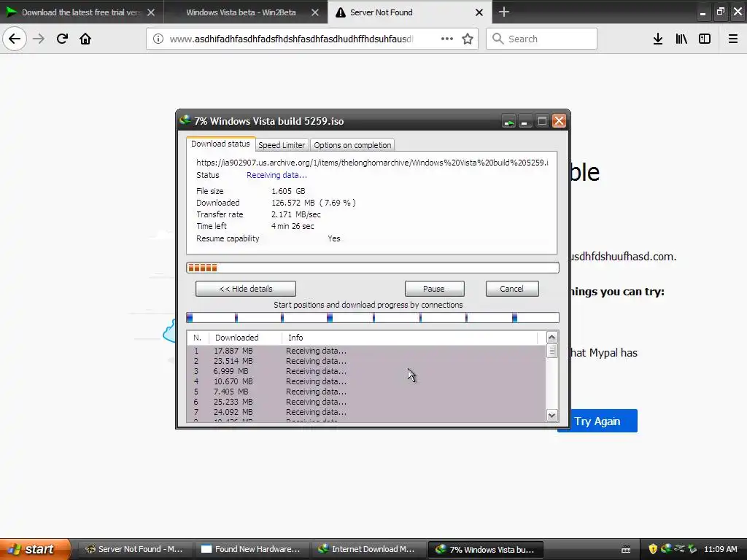Click the 'Downloaded' column header

click(x=245, y=338)
